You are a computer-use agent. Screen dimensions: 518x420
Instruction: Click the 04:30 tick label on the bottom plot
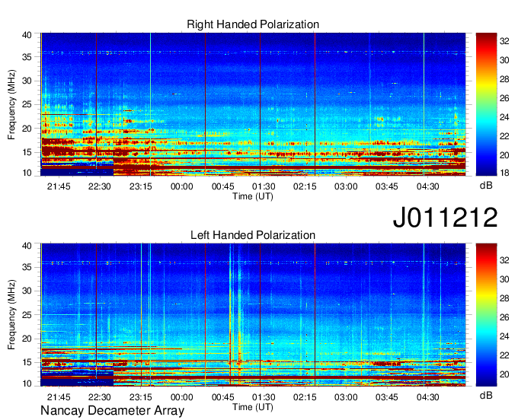(x=427, y=397)
